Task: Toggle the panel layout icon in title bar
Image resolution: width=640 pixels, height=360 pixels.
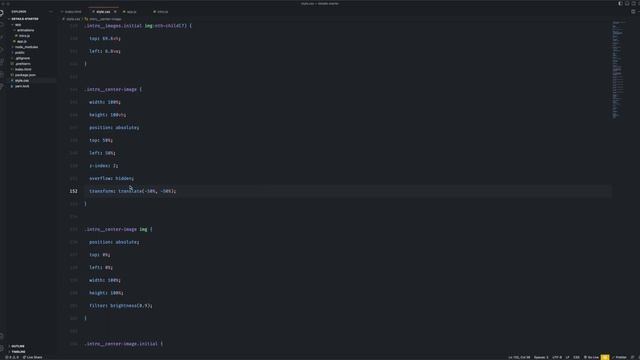Action: click(627, 3)
